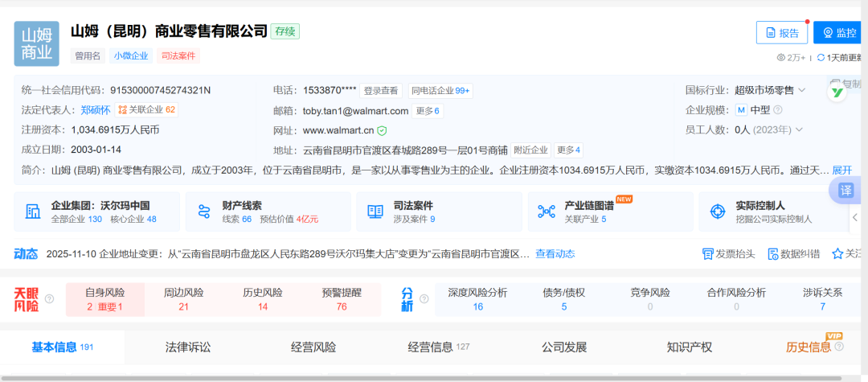The height and width of the screenshot is (382, 868).
Task: Click the 译 translate floating button
Action: 846,191
